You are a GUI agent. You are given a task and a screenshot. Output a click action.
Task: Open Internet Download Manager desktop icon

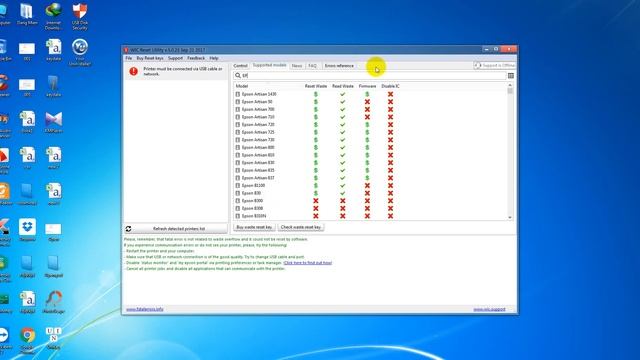[53, 16]
